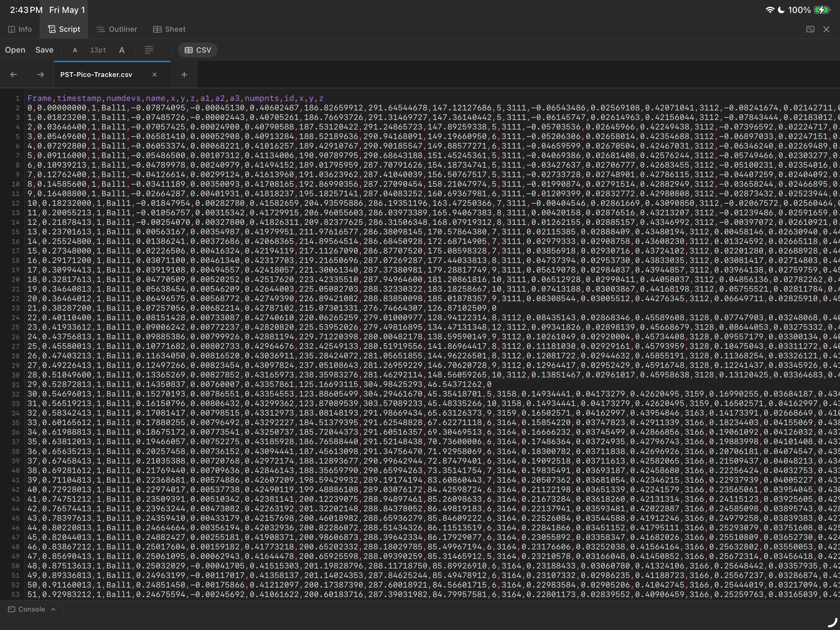Screen dimensions: 840x630
Task: Click the 'Frame' header word in line 1
Action: coord(39,98)
